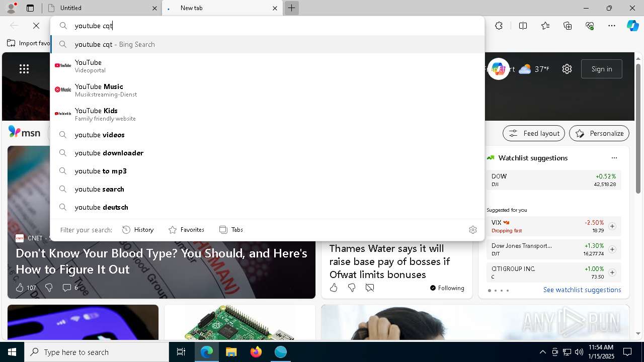Open the DOW index row
The height and width of the screenshot is (362, 644).
(x=553, y=180)
